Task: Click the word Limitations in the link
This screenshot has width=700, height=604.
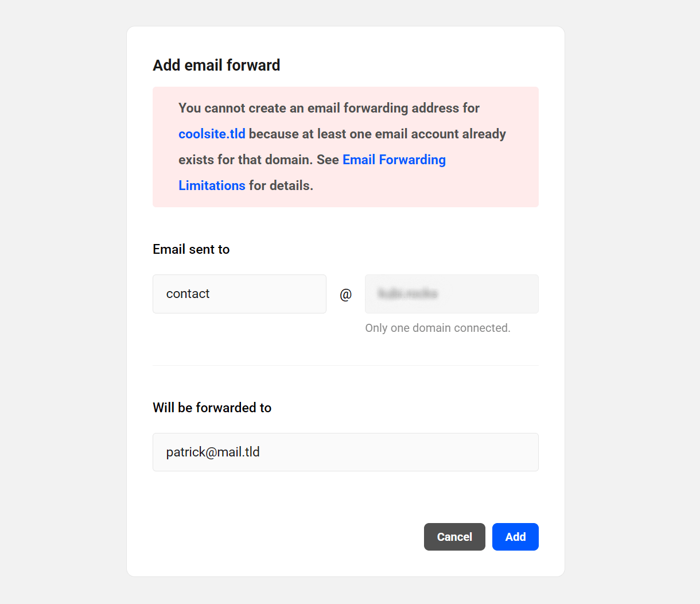Action: click(212, 185)
